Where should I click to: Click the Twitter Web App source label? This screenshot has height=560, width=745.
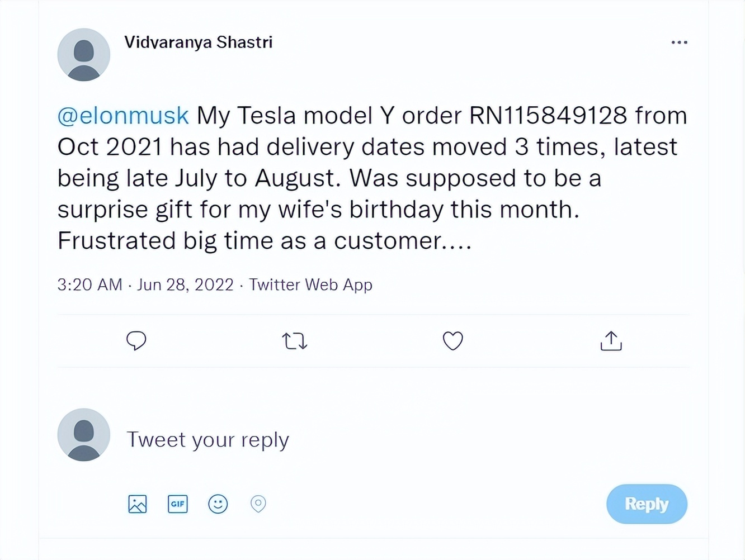pyautogui.click(x=310, y=284)
